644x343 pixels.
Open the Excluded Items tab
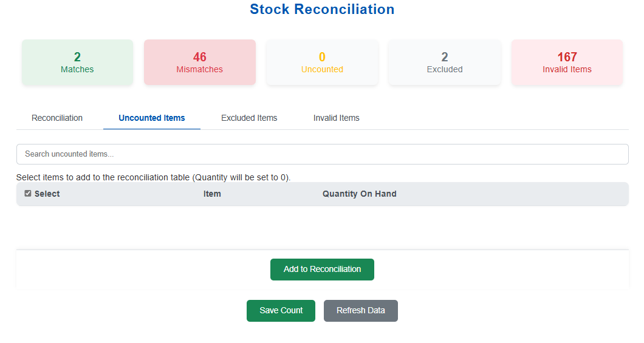pos(249,118)
